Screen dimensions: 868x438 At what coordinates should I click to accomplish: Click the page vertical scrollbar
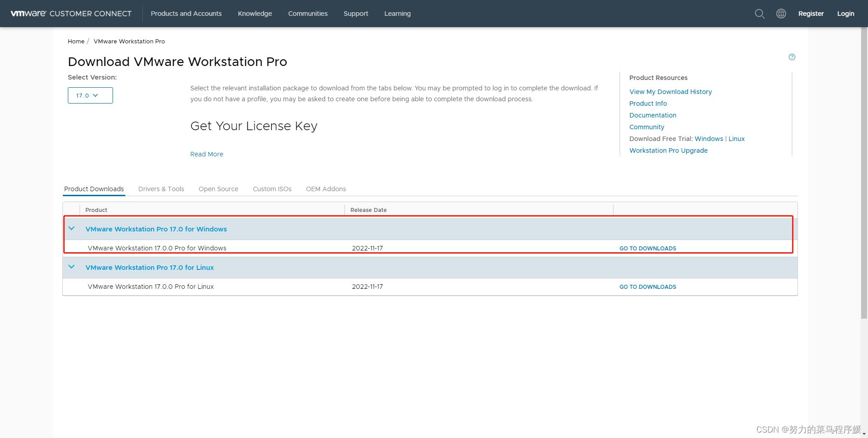[x=864, y=173]
